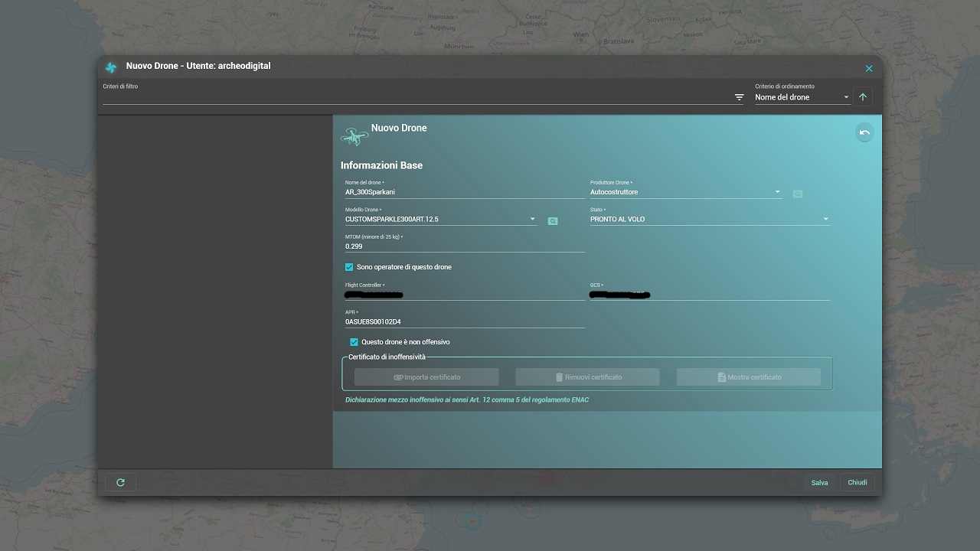The height and width of the screenshot is (551, 980).
Task: Open the Modello Drone dropdown list
Action: tap(441, 219)
